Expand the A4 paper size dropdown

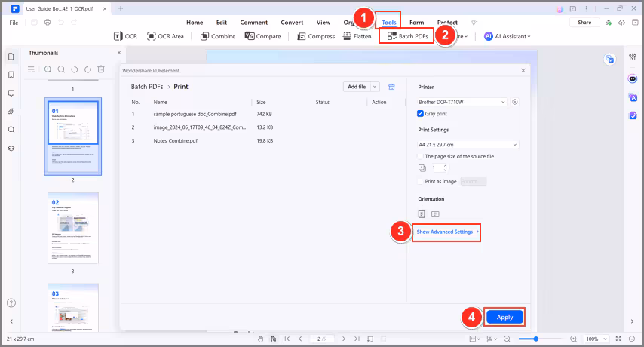click(x=468, y=144)
